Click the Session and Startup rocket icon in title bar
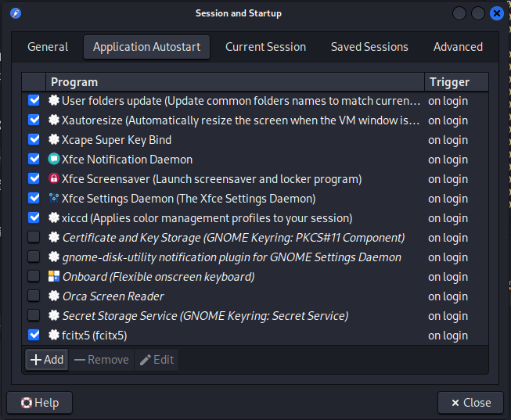This screenshot has height=420, width=511. point(16,13)
